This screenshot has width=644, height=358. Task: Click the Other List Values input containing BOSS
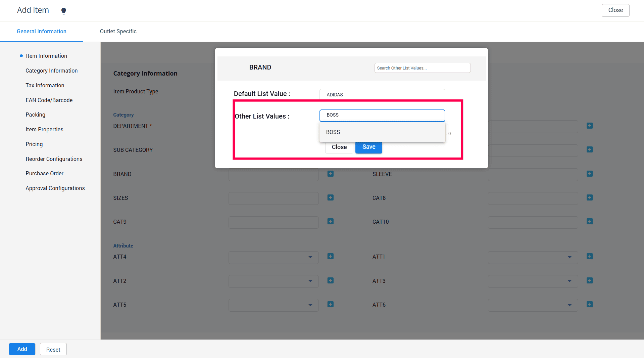point(382,115)
